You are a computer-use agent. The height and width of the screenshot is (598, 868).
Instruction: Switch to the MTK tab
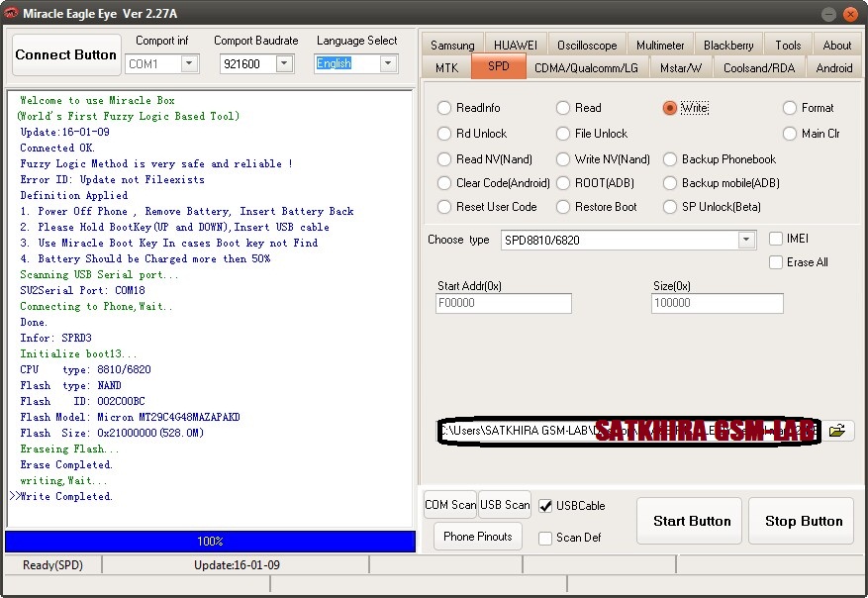[446, 67]
